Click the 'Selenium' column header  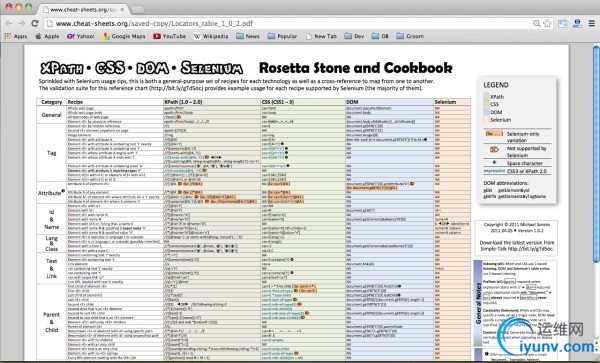click(452, 102)
